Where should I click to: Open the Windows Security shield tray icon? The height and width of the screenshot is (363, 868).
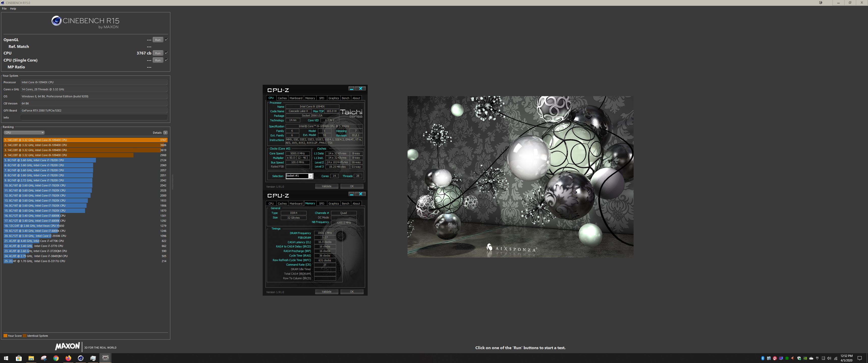point(799,358)
